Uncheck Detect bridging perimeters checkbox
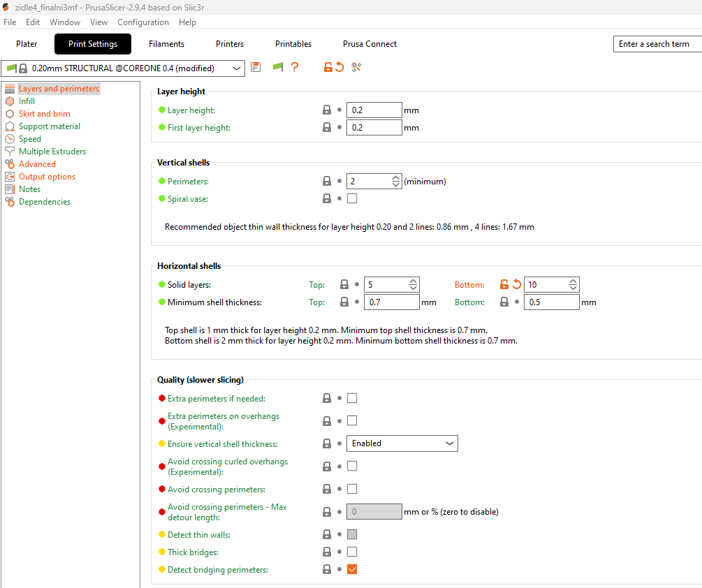 [352, 569]
